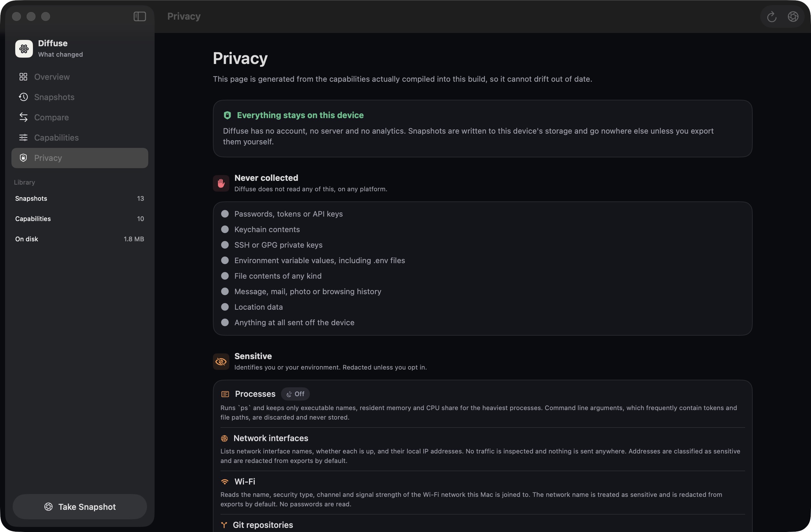811x532 pixels.
Task: Click the Network interfaces globe icon
Action: (x=224, y=439)
